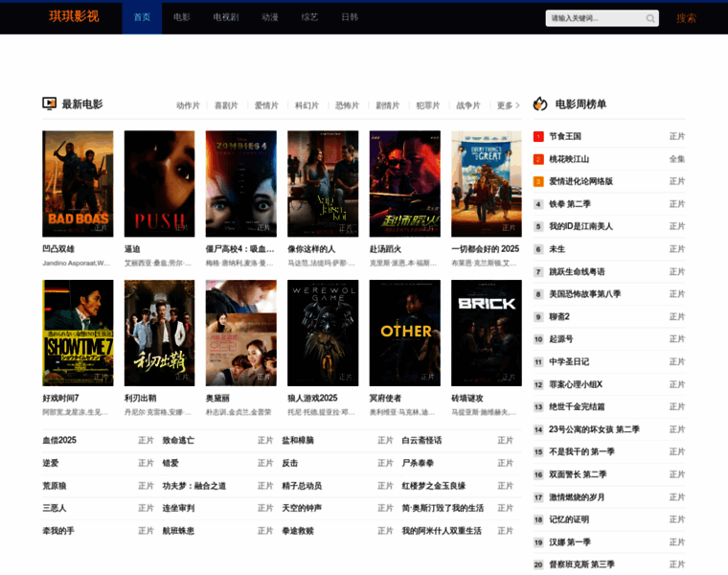Open 功夫梦：融合之道 link
The width and height of the screenshot is (728, 575).
tap(194, 486)
